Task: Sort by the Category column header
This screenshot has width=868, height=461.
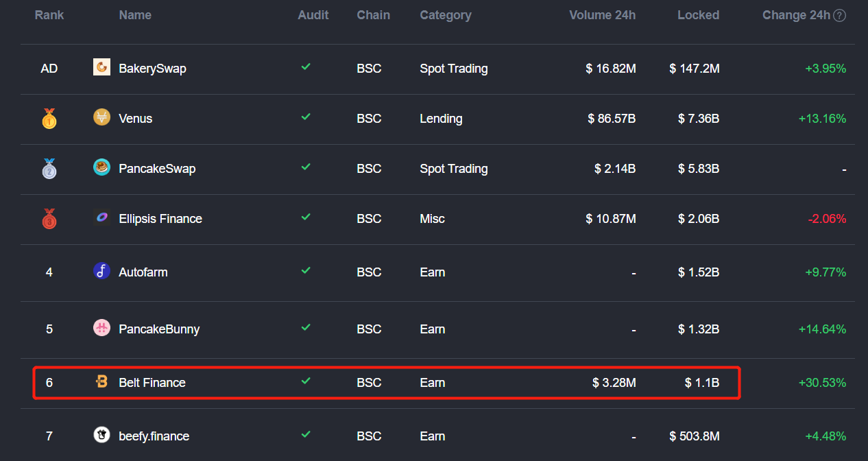Action: coord(446,15)
